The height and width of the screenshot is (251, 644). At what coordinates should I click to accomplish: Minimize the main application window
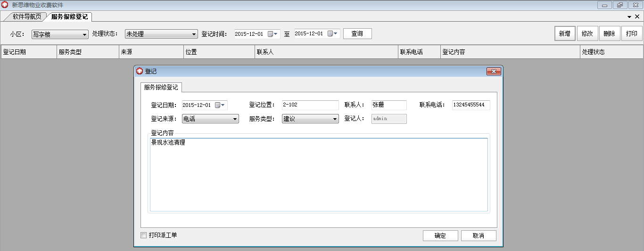(604, 5)
